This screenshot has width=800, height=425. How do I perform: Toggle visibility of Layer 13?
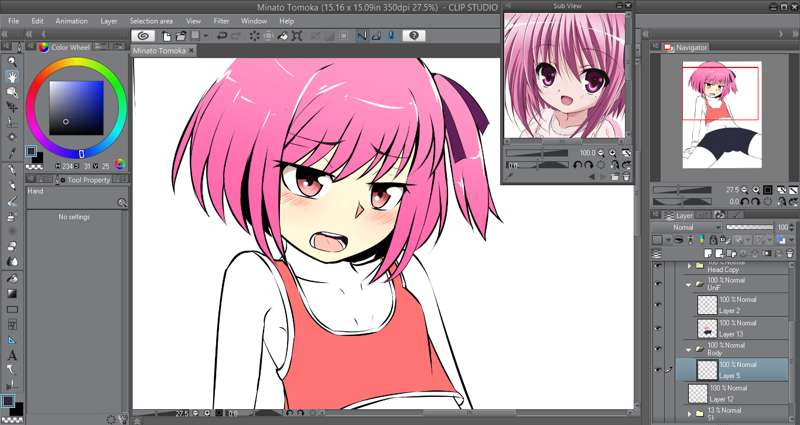[657, 327]
